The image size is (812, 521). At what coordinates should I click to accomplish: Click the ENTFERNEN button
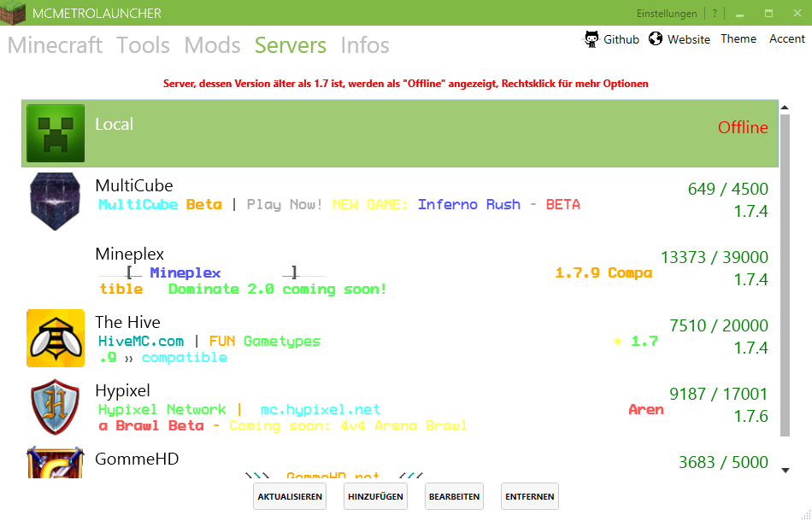(529, 496)
